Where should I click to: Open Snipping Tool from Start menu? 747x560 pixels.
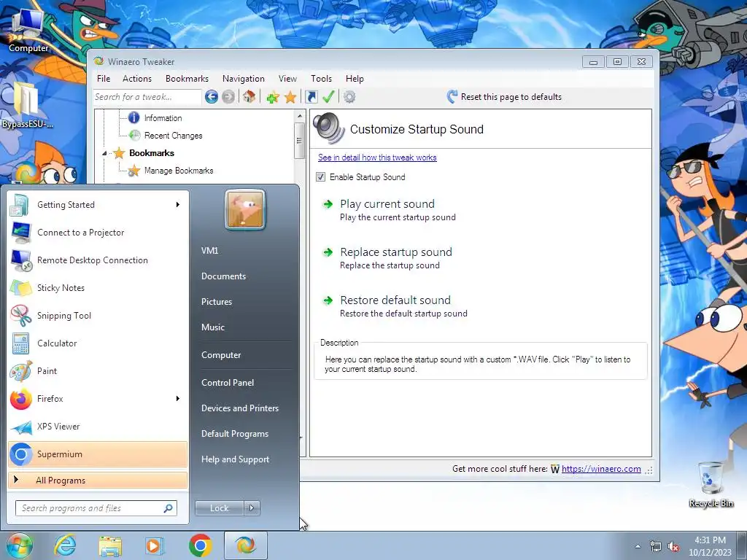[98, 316]
